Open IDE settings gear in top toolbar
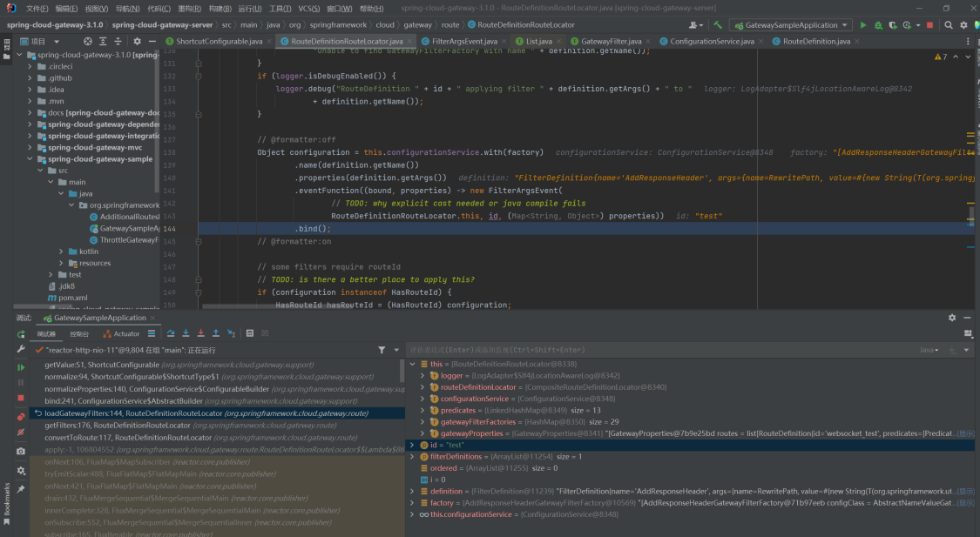980x537 pixels. point(963,25)
